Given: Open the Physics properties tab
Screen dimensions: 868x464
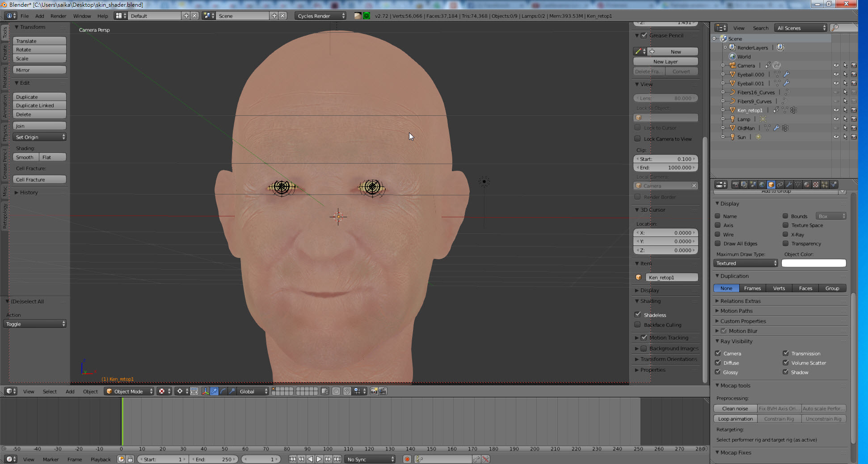Looking at the screenshot, I should (x=834, y=185).
